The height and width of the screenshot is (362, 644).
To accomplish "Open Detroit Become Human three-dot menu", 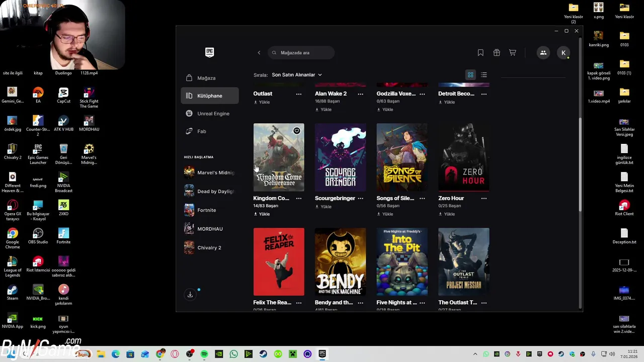I will coord(484,94).
